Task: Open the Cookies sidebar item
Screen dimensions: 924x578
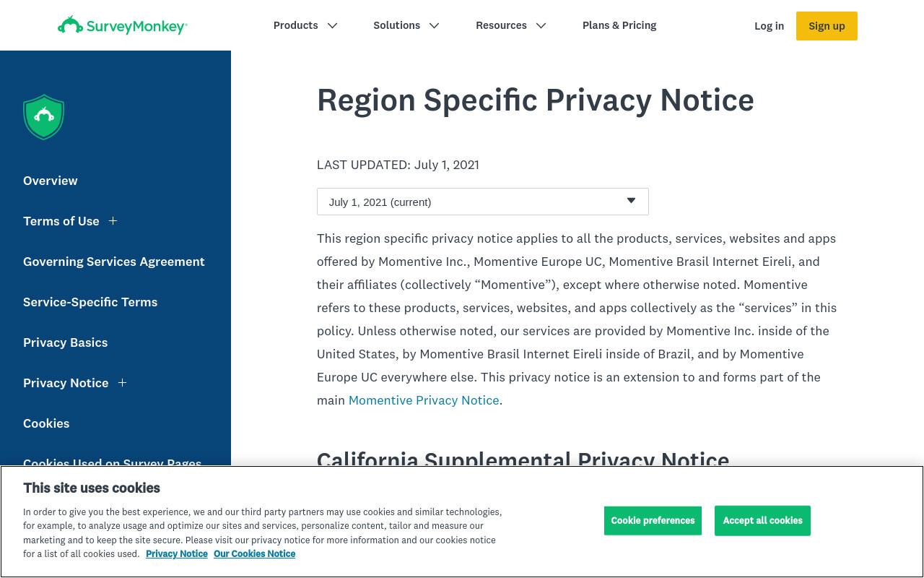Action: click(46, 423)
